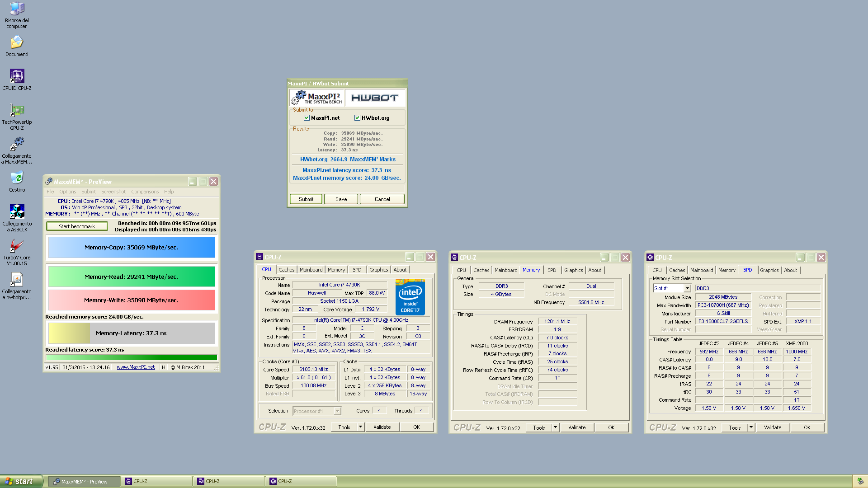Open the Windows start button

pyautogui.click(x=22, y=481)
